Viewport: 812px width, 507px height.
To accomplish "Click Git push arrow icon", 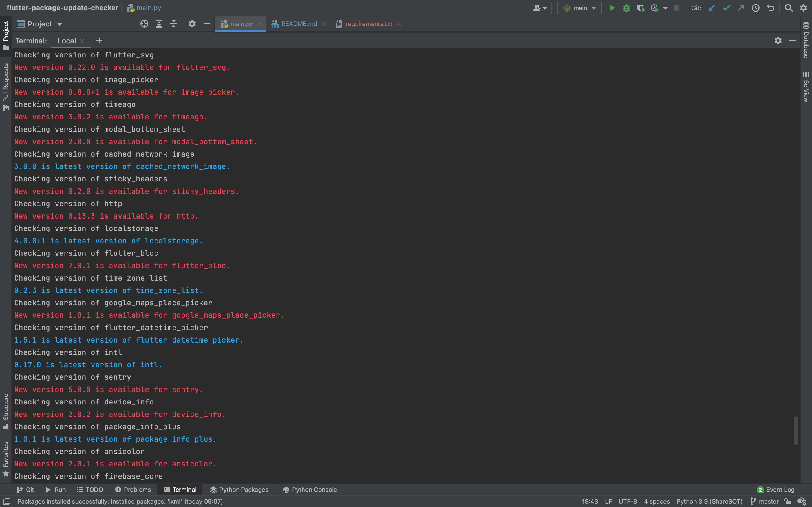I will pyautogui.click(x=741, y=8).
